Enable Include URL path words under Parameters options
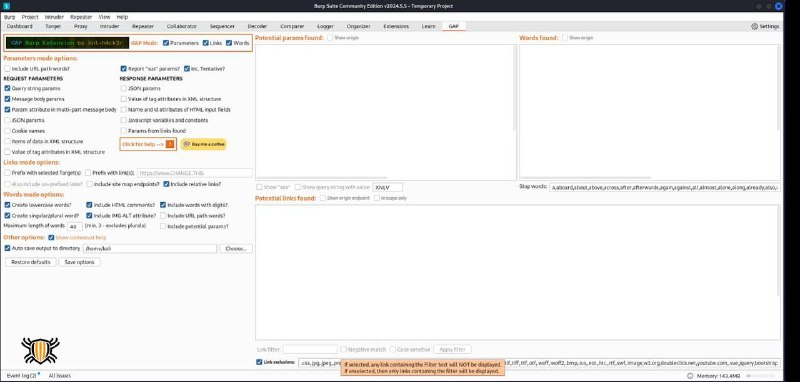 click(7, 68)
